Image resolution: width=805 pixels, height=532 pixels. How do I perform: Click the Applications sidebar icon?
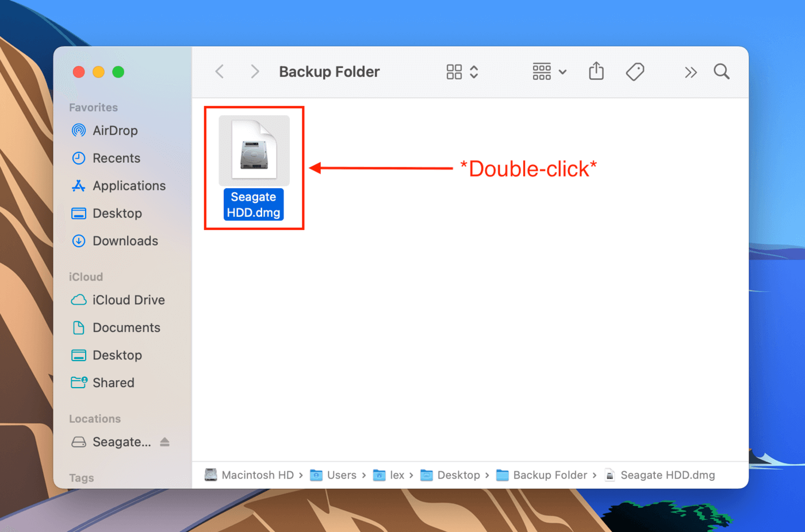pyautogui.click(x=79, y=186)
